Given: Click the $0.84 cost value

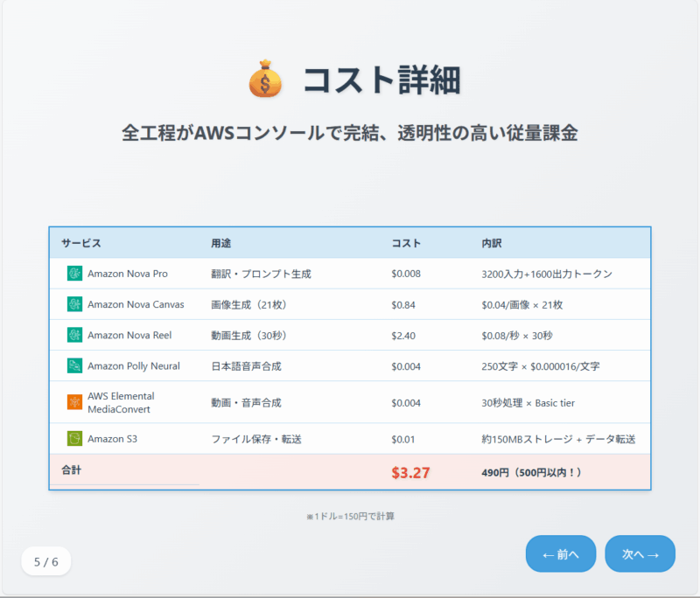Looking at the screenshot, I should coord(403,304).
